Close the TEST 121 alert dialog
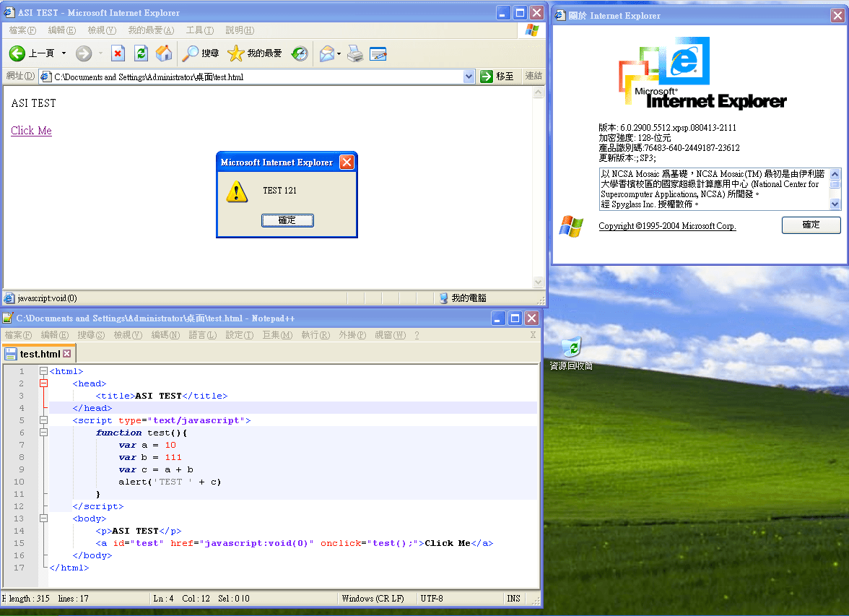The width and height of the screenshot is (849, 616). 347,162
